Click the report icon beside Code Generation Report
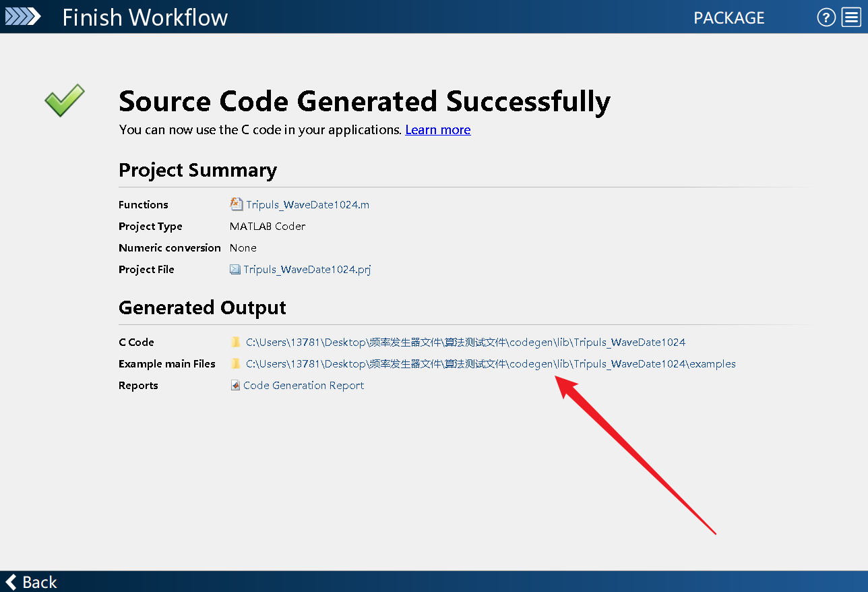The height and width of the screenshot is (592, 868). tap(235, 385)
